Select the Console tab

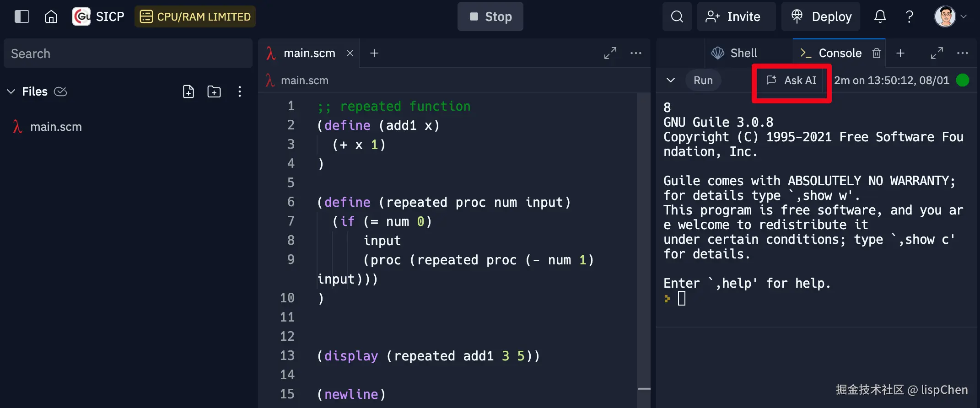pos(831,54)
